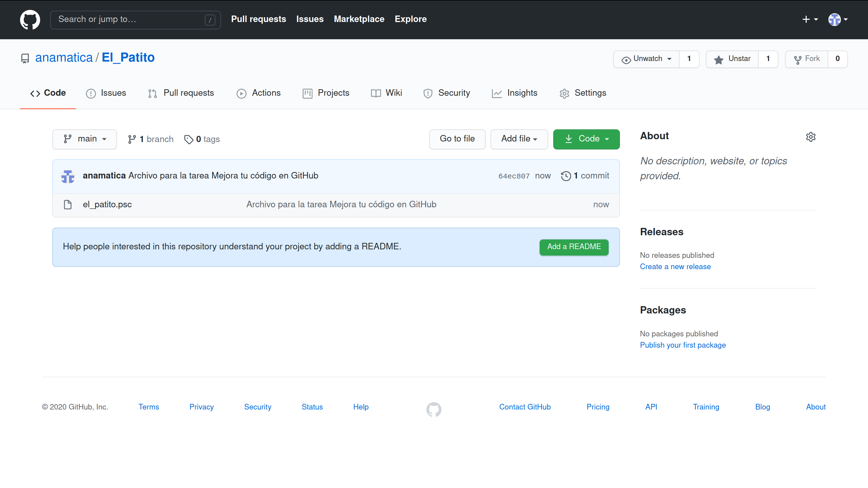The height and width of the screenshot is (488, 868).
Task: Focus the Search or jump to field
Action: click(x=135, y=19)
